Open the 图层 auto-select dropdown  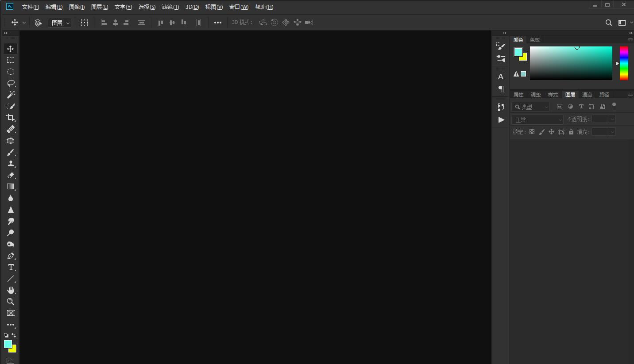(60, 23)
